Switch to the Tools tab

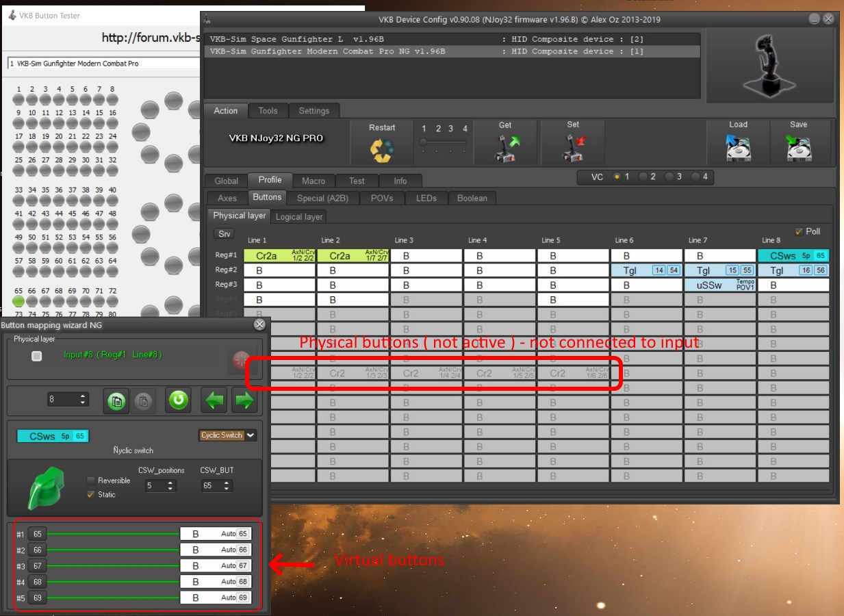[x=268, y=111]
